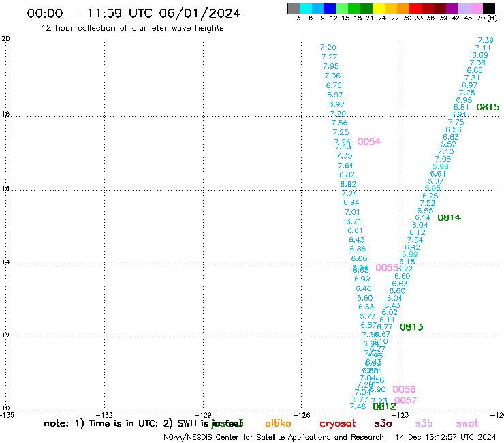The image size is (504, 443).
Task: Select the wave value 7.01
Action: pyautogui.click(x=352, y=212)
